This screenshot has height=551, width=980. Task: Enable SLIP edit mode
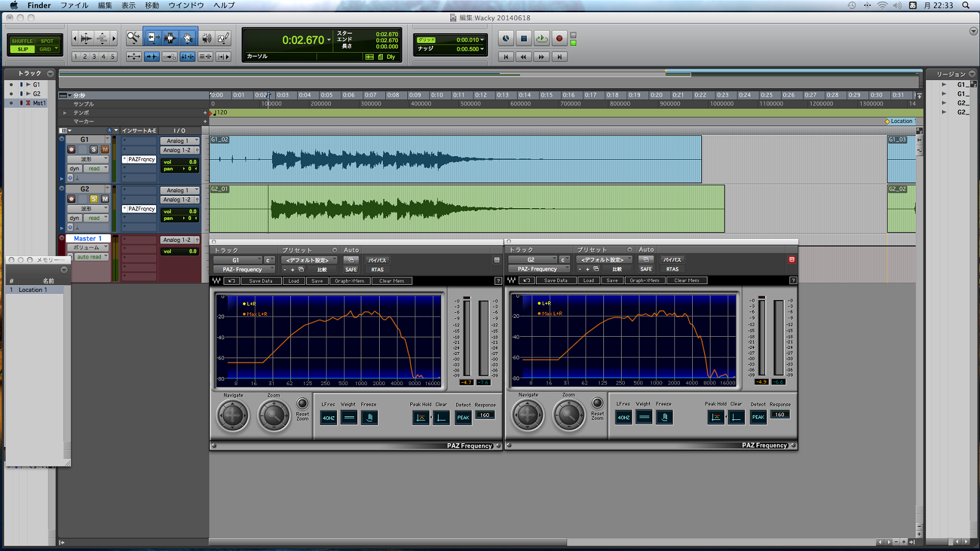[x=22, y=49]
